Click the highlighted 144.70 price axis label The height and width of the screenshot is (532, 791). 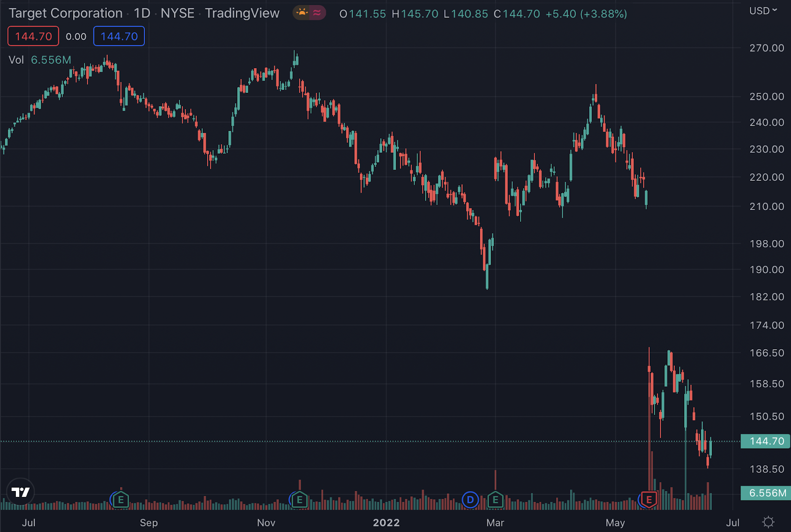(x=766, y=441)
